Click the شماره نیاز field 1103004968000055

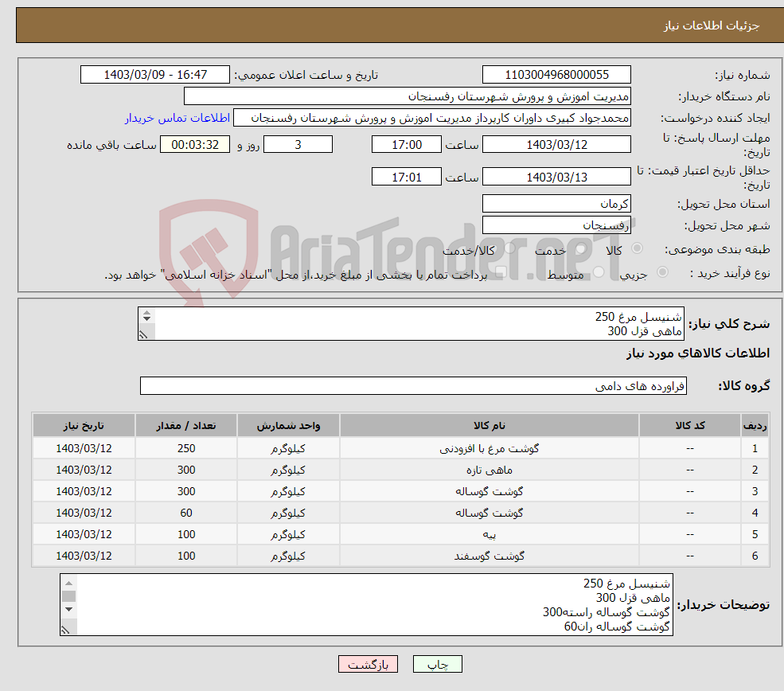pyautogui.click(x=556, y=75)
